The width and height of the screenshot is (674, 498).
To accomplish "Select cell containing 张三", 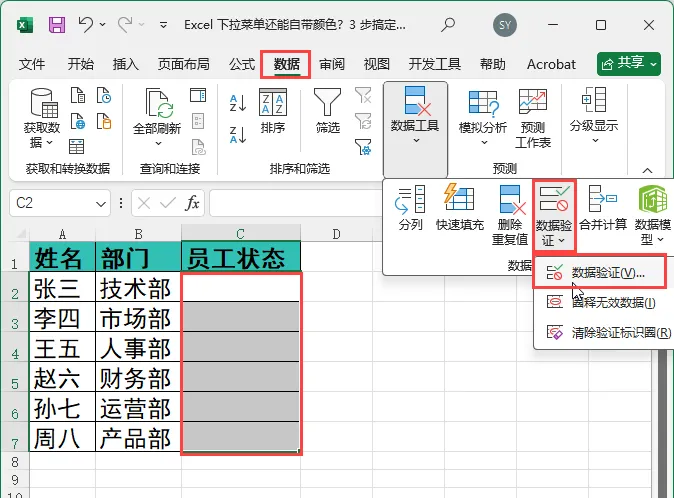I will click(x=62, y=288).
